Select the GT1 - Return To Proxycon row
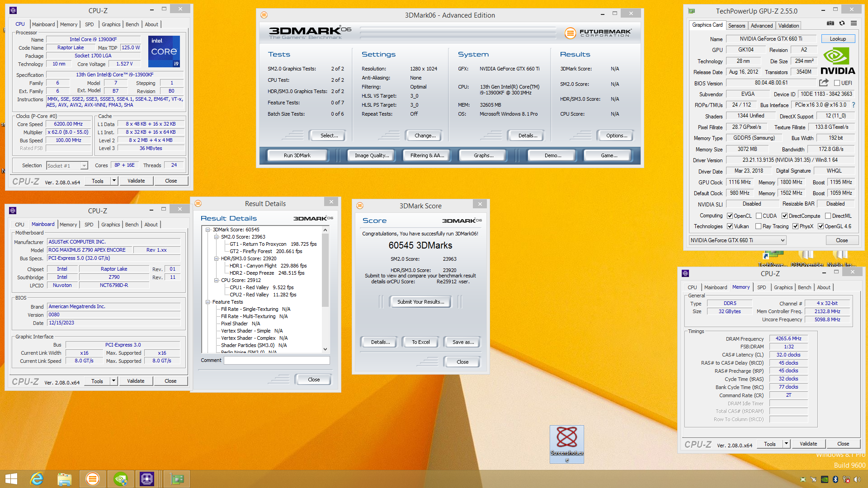868x488 pixels. (x=273, y=244)
